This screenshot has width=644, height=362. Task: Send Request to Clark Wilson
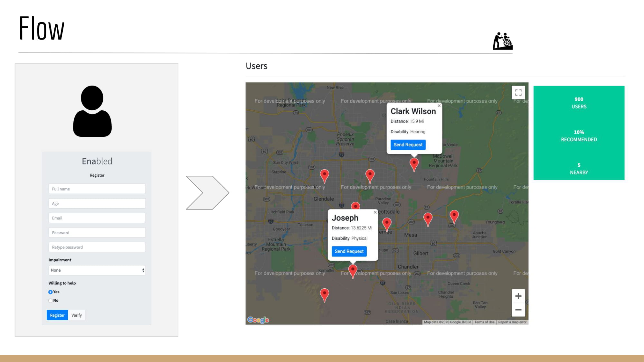click(408, 145)
